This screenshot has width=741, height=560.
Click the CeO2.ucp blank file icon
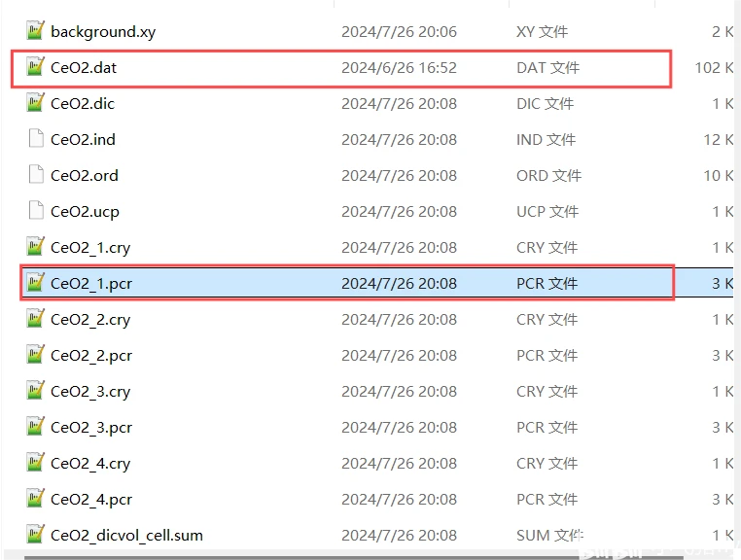click(x=36, y=211)
